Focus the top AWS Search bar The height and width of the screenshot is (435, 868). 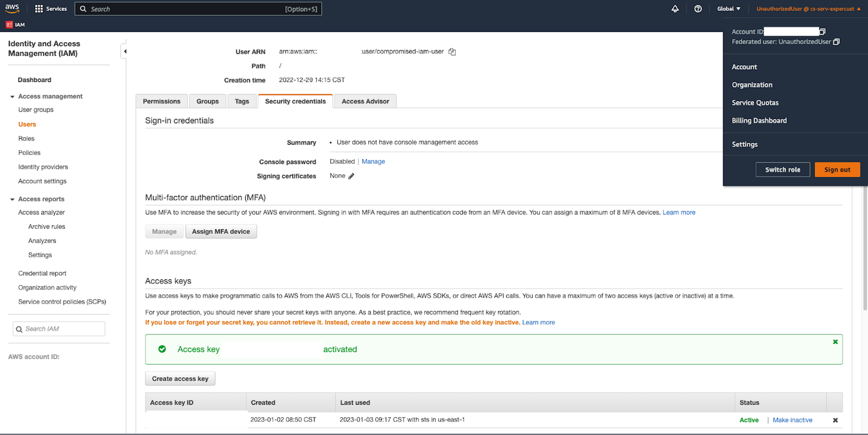point(198,9)
